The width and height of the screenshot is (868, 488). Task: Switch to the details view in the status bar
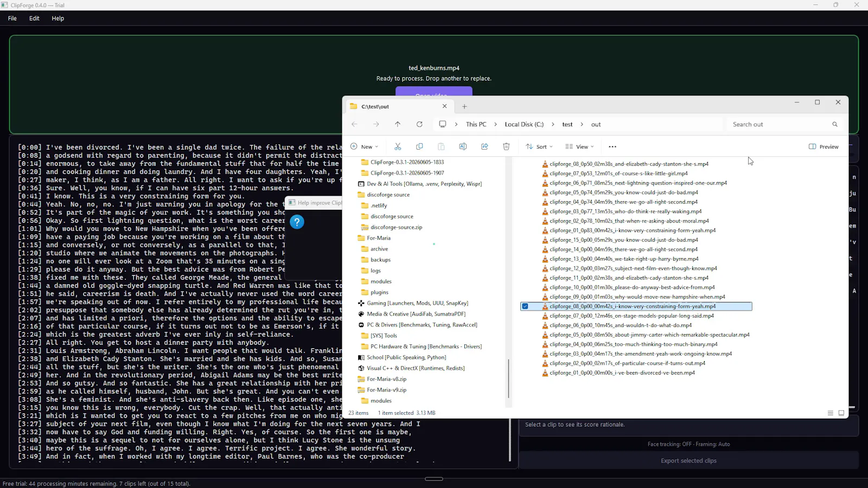(830, 413)
